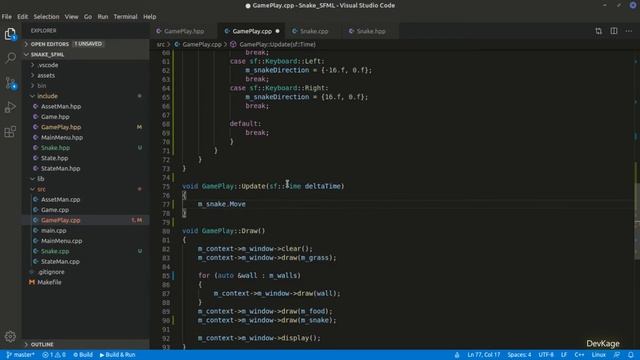Click the master branch indicator in status bar
The image size is (640, 360).
tap(20, 355)
